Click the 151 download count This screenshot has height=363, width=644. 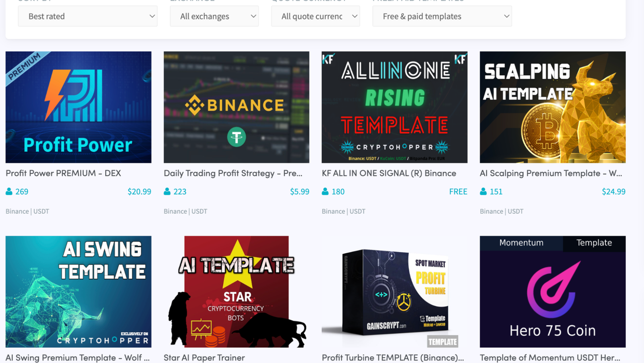click(x=496, y=192)
